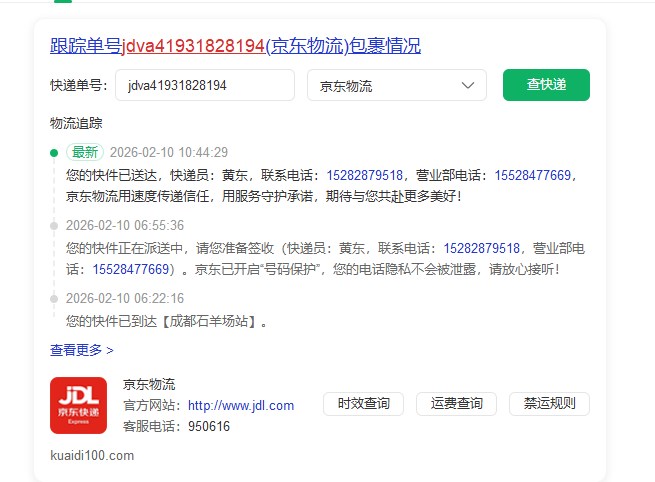This screenshot has height=482, width=655.
Task: Visit the http://www.jdl.com official website link
Action: click(241, 406)
